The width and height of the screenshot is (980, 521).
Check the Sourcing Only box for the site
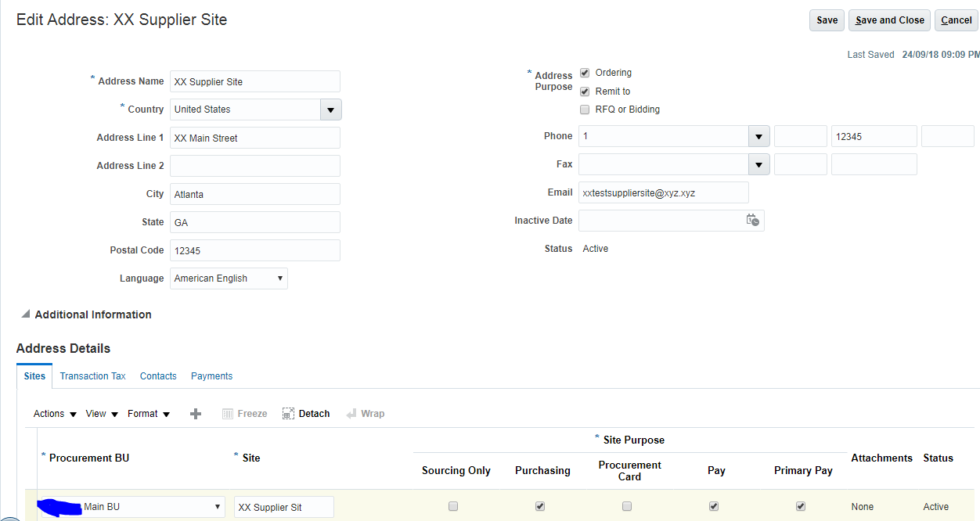(453, 506)
